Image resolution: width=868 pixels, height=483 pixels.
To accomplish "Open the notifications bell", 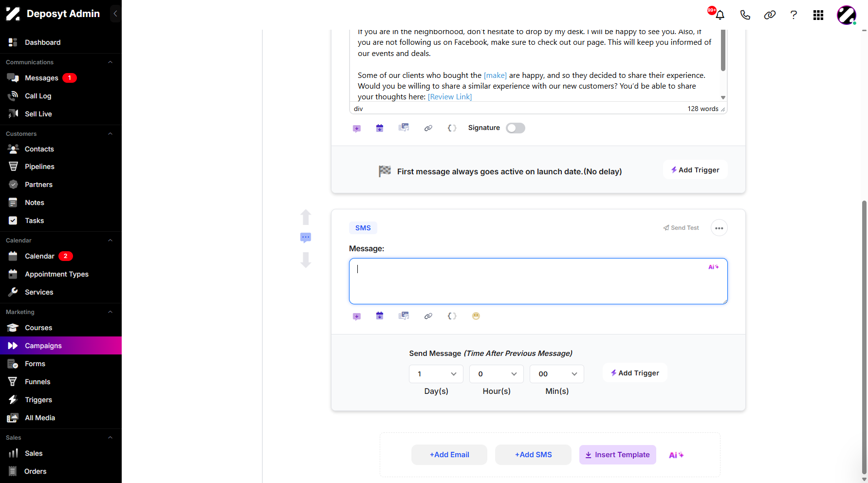I will click(x=720, y=15).
